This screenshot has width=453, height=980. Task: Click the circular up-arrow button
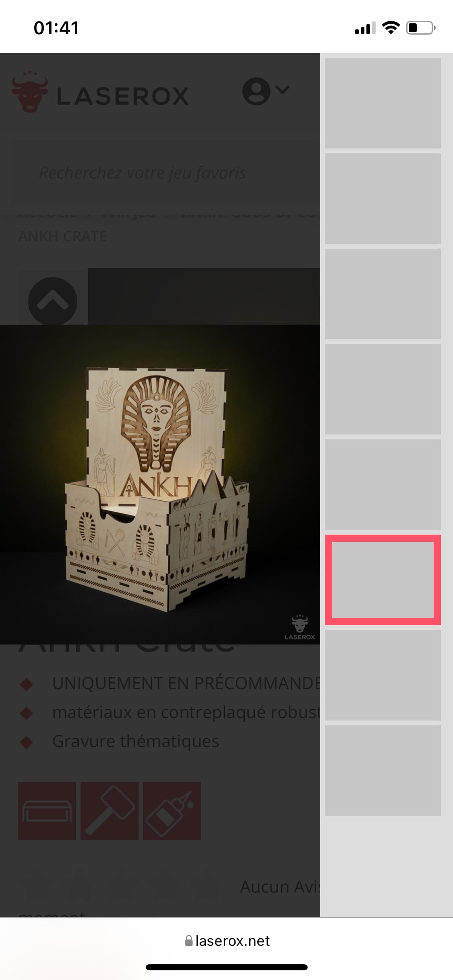53,301
